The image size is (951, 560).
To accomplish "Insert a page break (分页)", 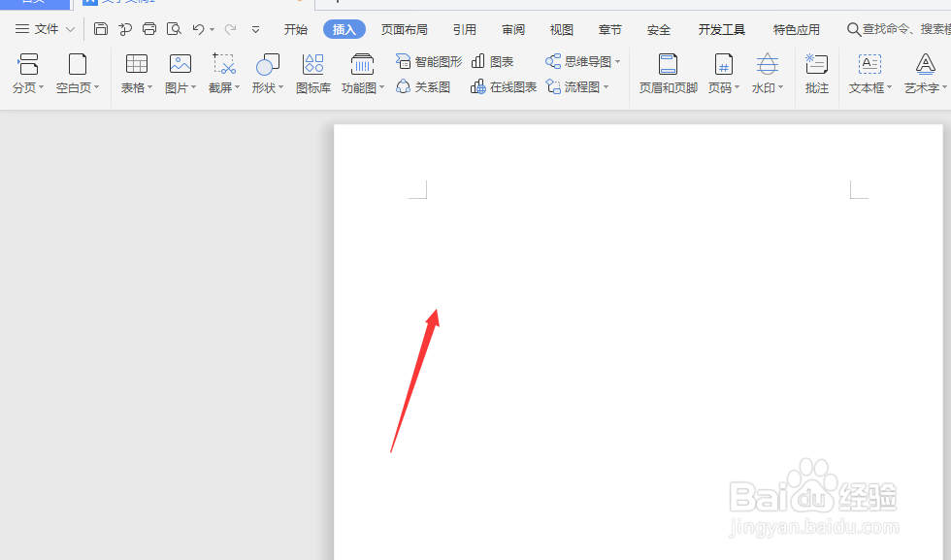I will (x=28, y=74).
